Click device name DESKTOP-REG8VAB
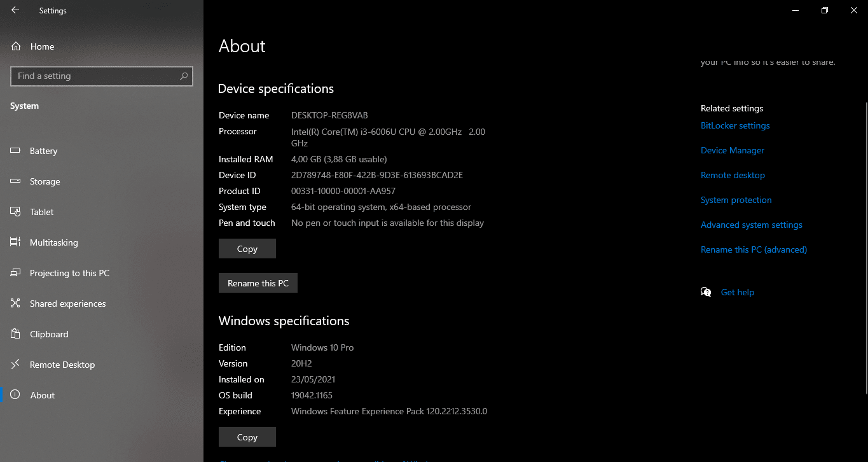868x462 pixels. (x=329, y=115)
